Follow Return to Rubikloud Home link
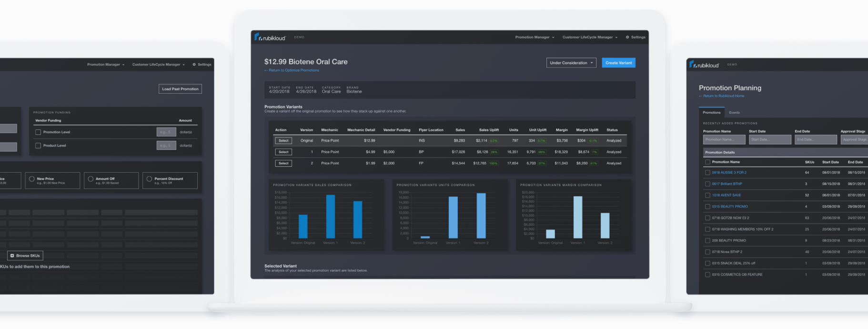This screenshot has width=868, height=329. (x=721, y=96)
